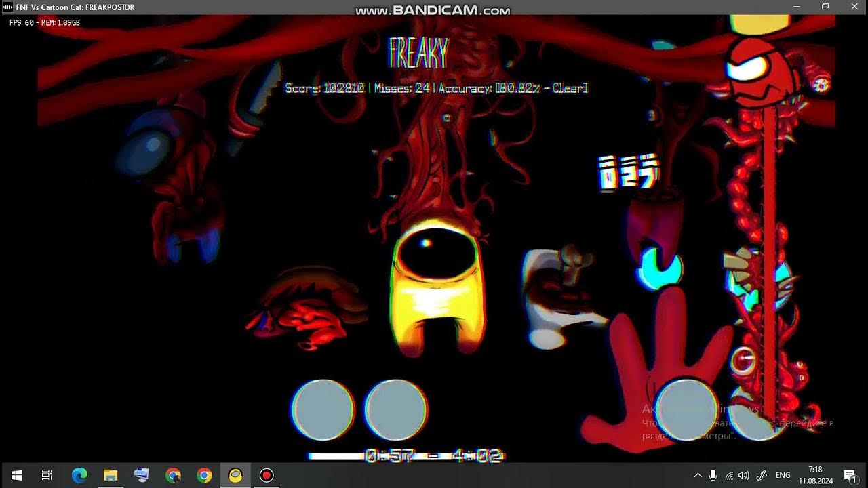Image resolution: width=868 pixels, height=488 pixels.
Task: Click window title FNF Vs Cartoon Cat: FREAKPOSTOR
Action: (75, 7)
